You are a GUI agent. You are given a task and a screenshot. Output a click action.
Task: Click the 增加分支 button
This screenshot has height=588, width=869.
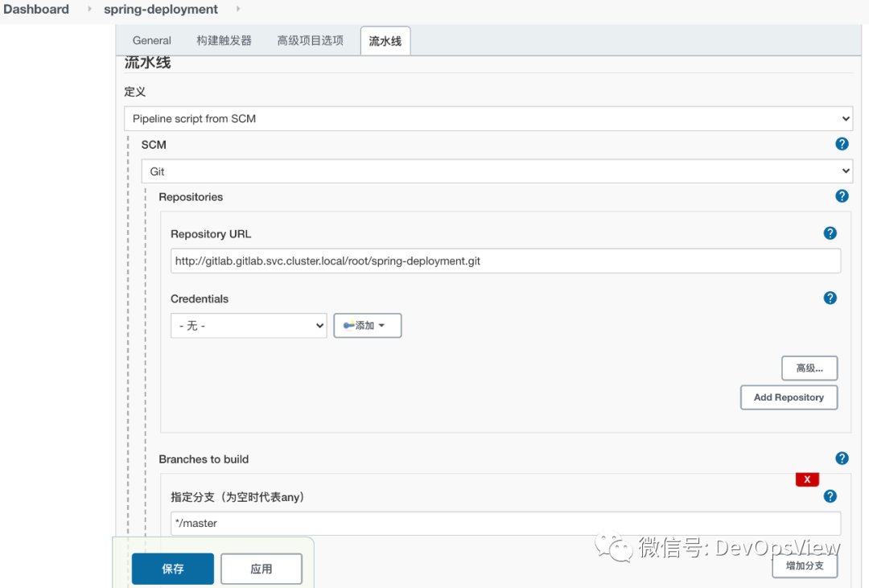click(x=805, y=565)
